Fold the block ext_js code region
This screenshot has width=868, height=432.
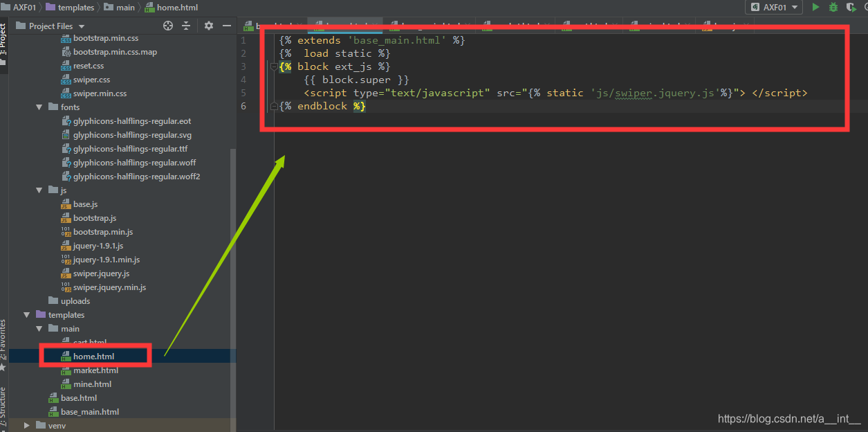click(x=274, y=66)
